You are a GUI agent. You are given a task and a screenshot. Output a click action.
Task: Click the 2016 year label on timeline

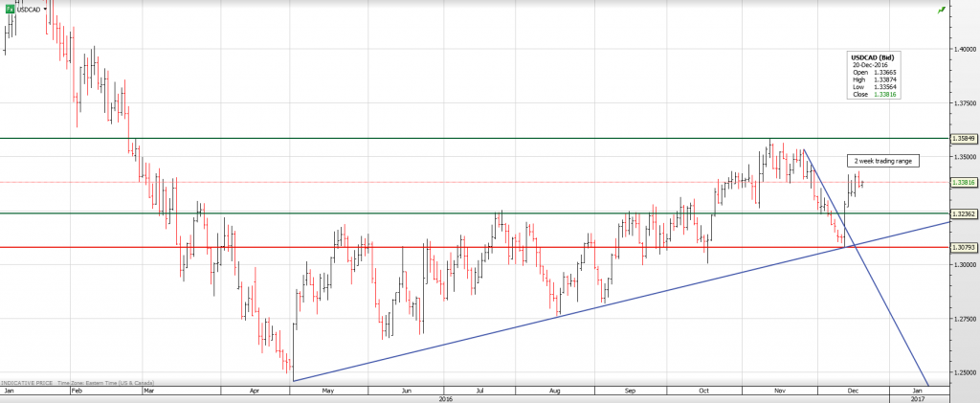444,399
